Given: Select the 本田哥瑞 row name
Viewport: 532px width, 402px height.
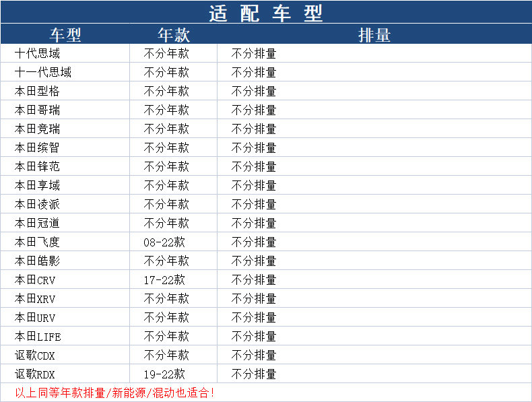Looking at the screenshot, I should [37, 110].
